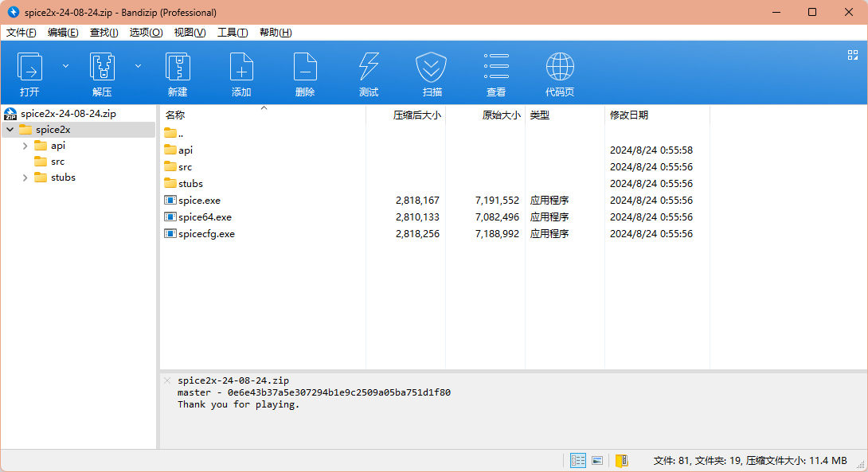Open the 文件(F) menu

pos(22,33)
